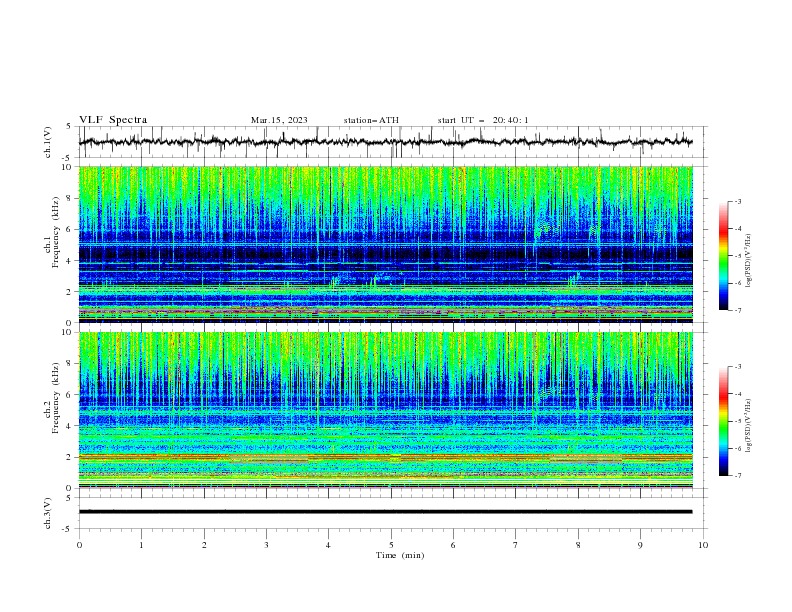Click the ch.1 waveform trace panel

click(393, 142)
